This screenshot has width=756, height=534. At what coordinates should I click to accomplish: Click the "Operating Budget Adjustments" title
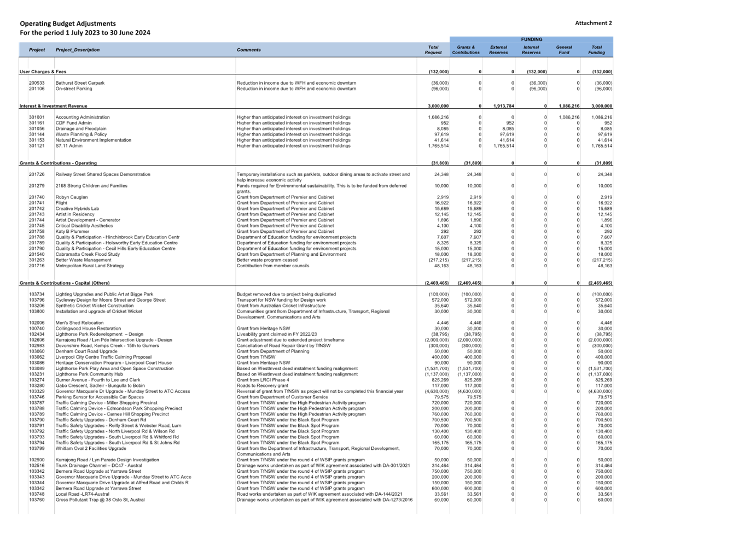point(68,24)
